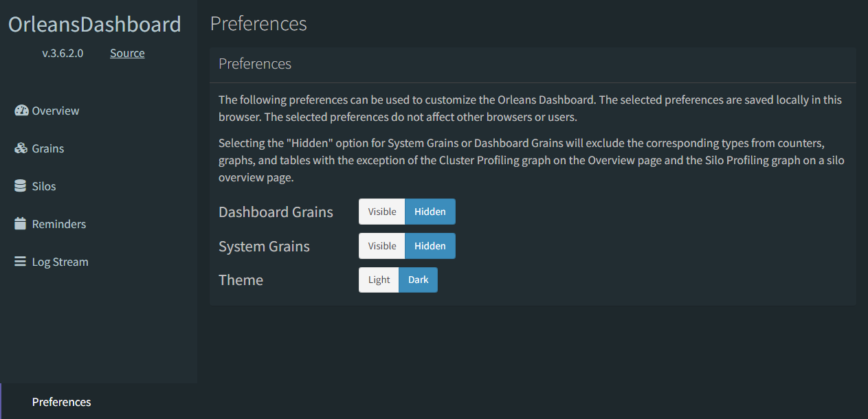
Task: Click the Dashboard Grains label
Action: pos(276,212)
